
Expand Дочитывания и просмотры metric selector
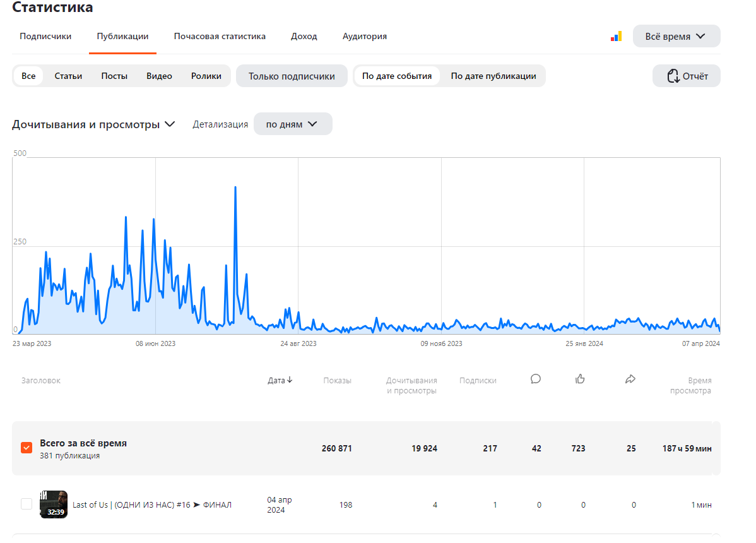point(93,124)
